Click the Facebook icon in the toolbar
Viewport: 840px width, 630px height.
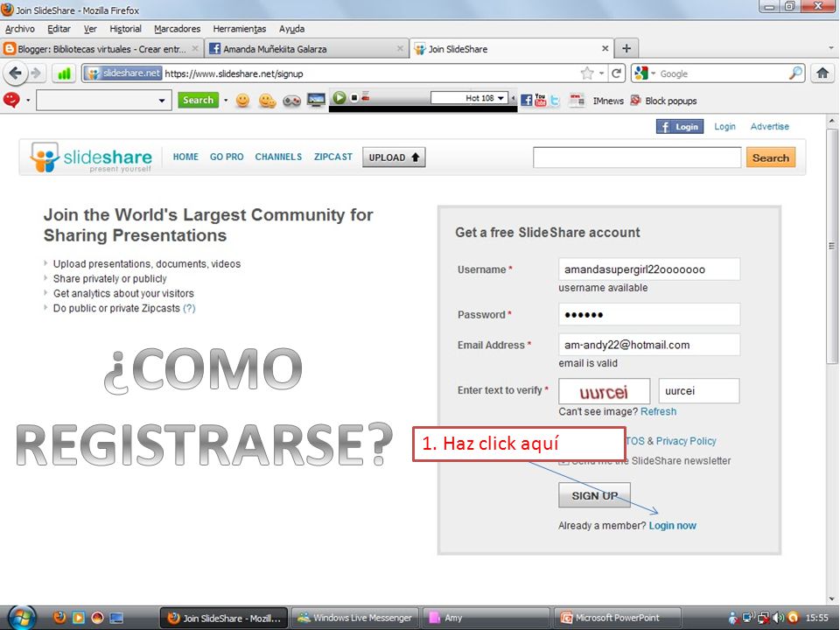click(527, 100)
